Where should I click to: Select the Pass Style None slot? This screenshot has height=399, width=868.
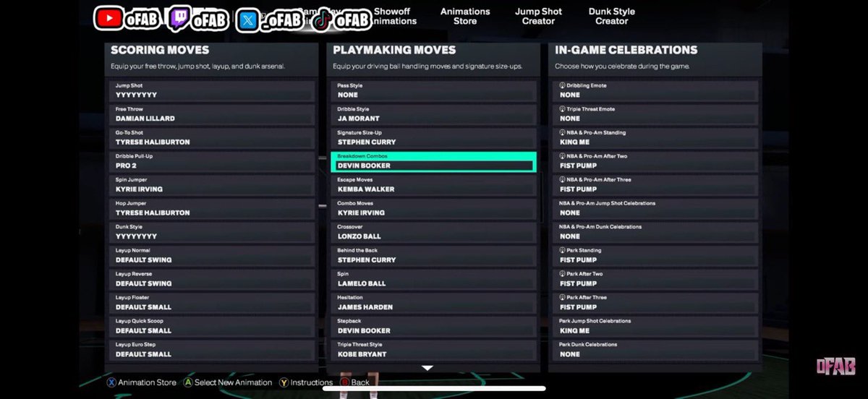coord(434,90)
